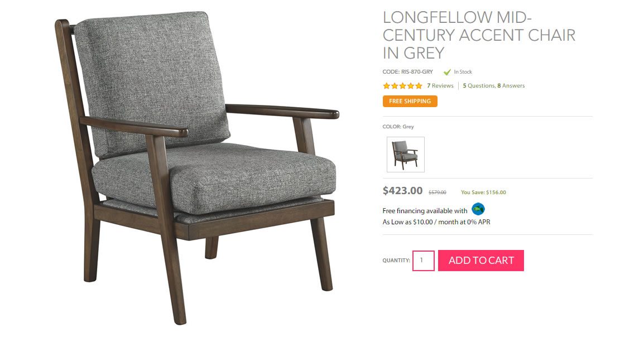Click the Free financing available with text
Viewport: 644px width, 337px height.
[x=425, y=210]
